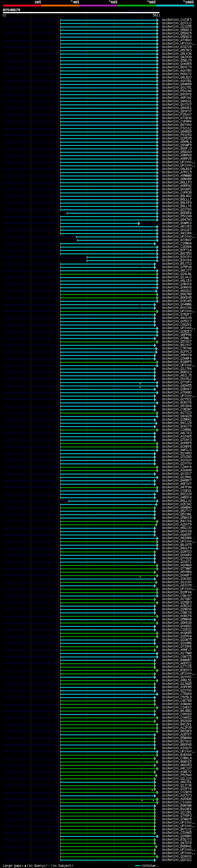Select hit UniRef100_Q7YUF0

176,382
